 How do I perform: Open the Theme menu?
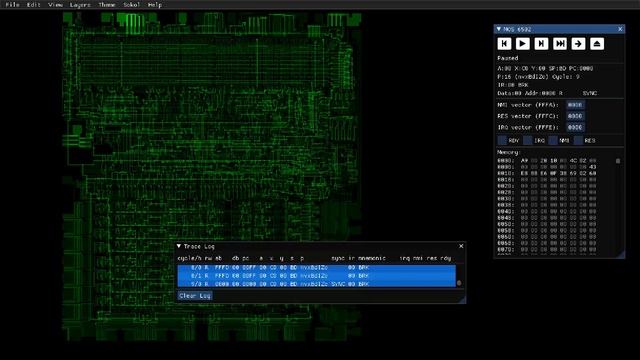tap(107, 5)
